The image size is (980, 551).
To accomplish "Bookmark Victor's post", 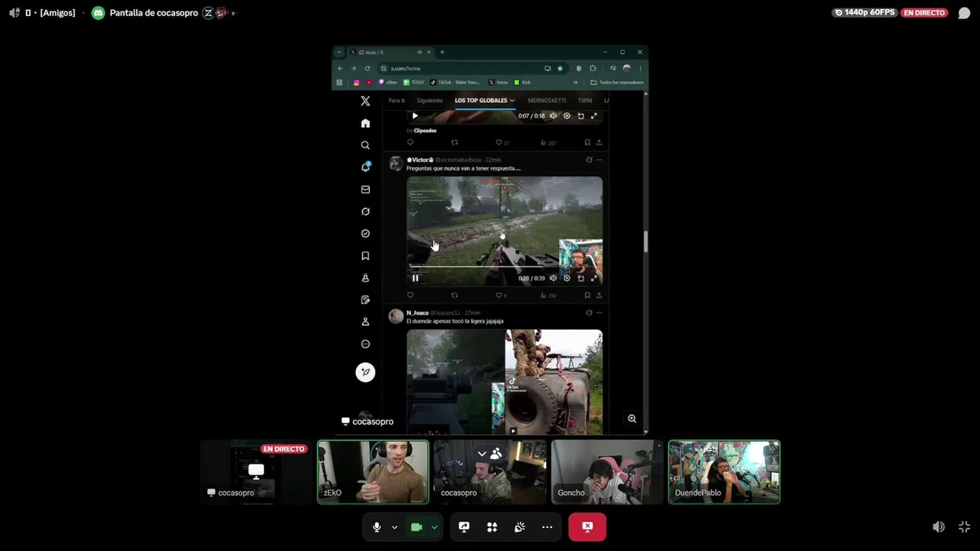I will coord(587,295).
